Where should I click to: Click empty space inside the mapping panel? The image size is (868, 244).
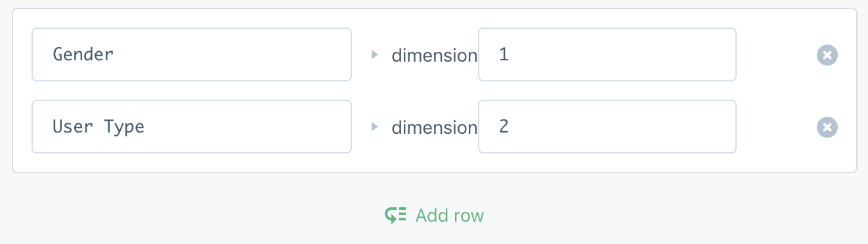click(x=775, y=91)
